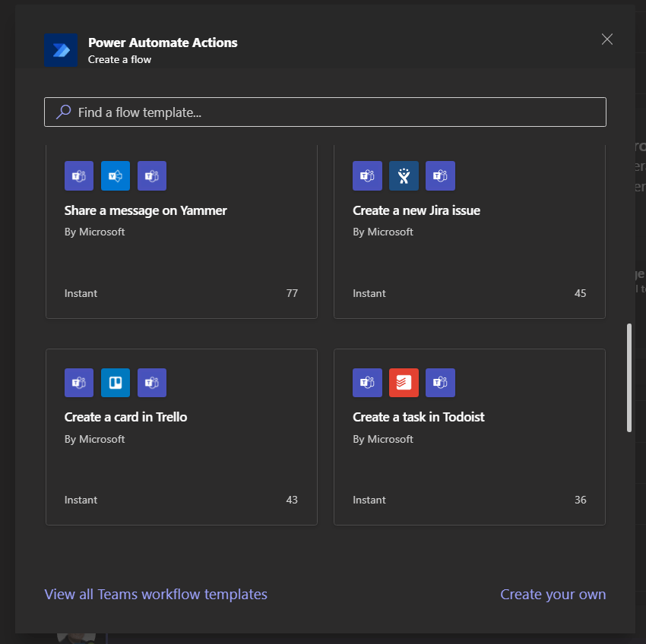Open View all Teams workflow templates

point(156,594)
